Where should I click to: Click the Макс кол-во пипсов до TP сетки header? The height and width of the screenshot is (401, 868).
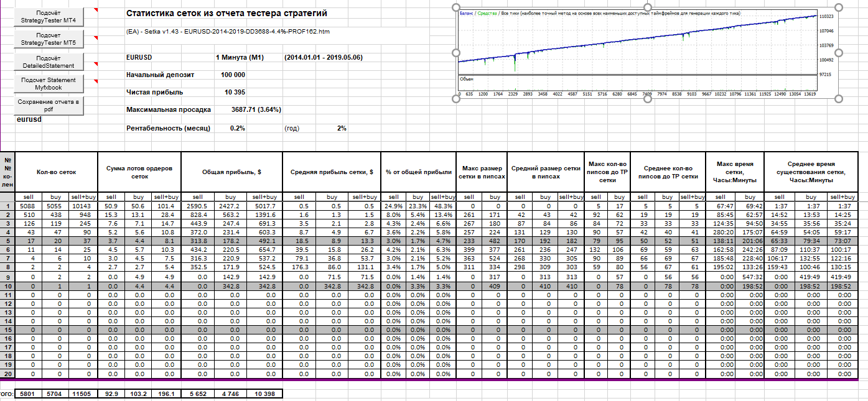coord(607,172)
